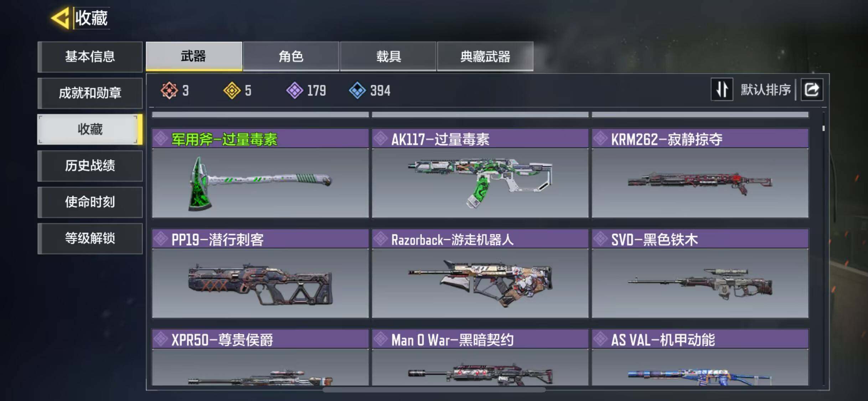
Task: Select the purple epic rarity icon
Action: point(295,90)
